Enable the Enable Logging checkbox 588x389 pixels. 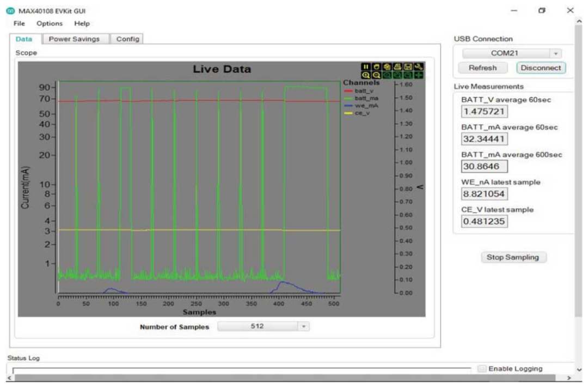[482, 369]
